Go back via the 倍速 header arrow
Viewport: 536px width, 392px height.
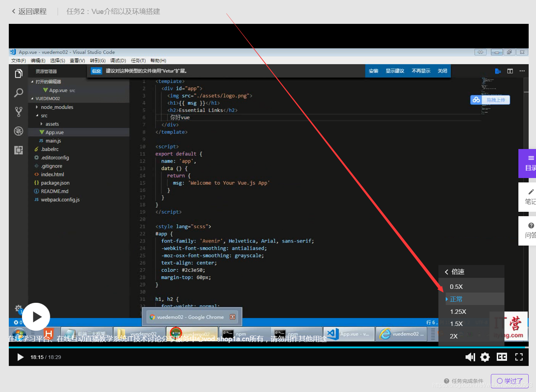point(446,272)
